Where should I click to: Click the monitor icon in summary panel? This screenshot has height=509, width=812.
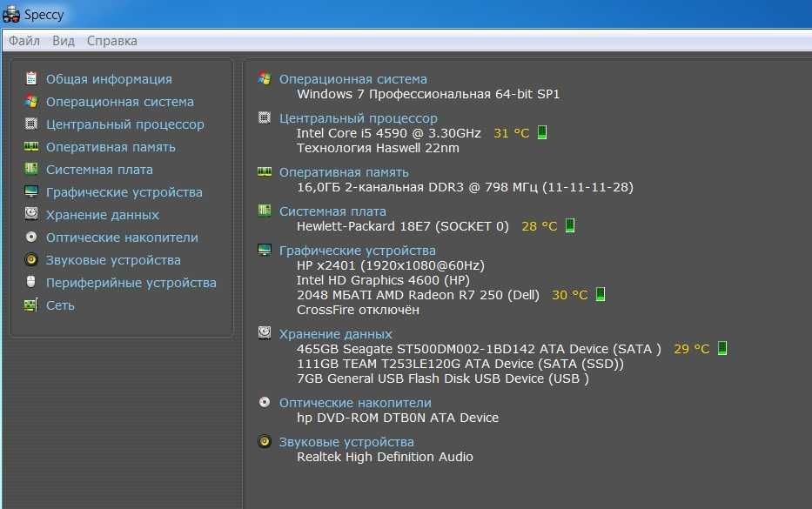264,250
